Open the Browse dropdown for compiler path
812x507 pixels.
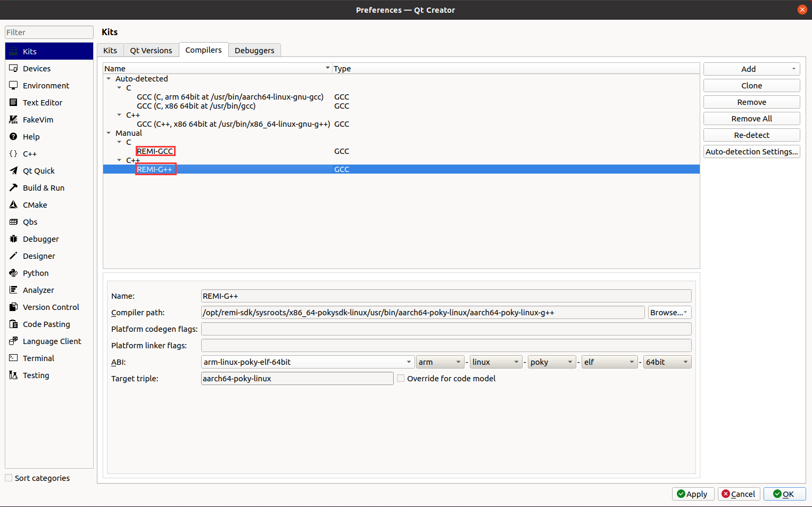coord(670,313)
